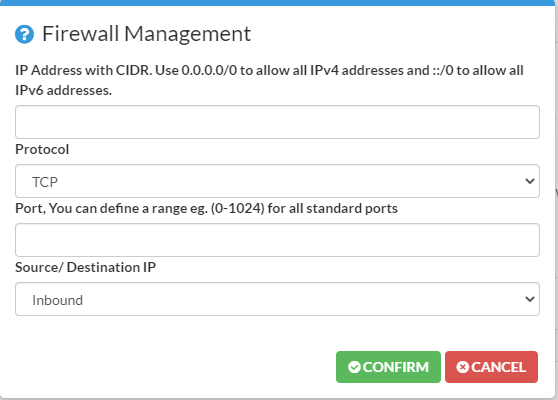
Task: Click the Protocol field label
Action: point(42,149)
